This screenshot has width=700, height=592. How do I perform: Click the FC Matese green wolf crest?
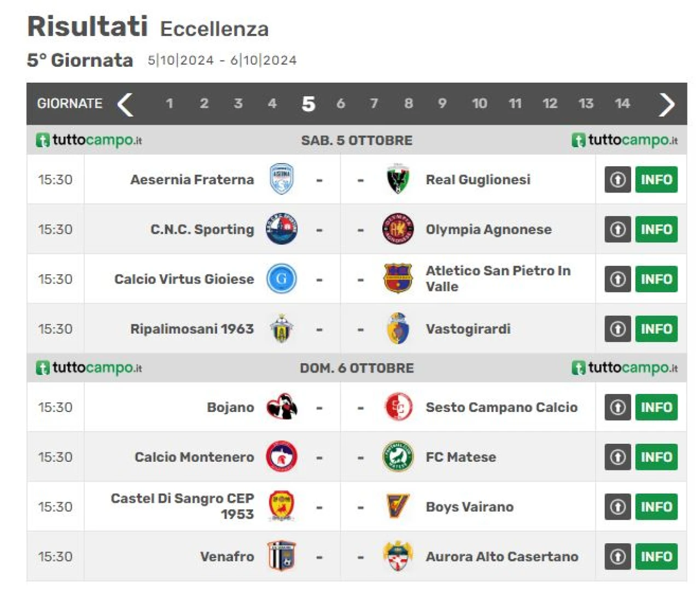[x=398, y=456]
